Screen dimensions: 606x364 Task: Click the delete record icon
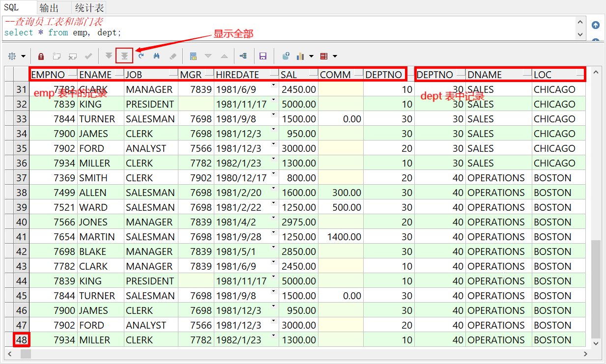[72, 56]
